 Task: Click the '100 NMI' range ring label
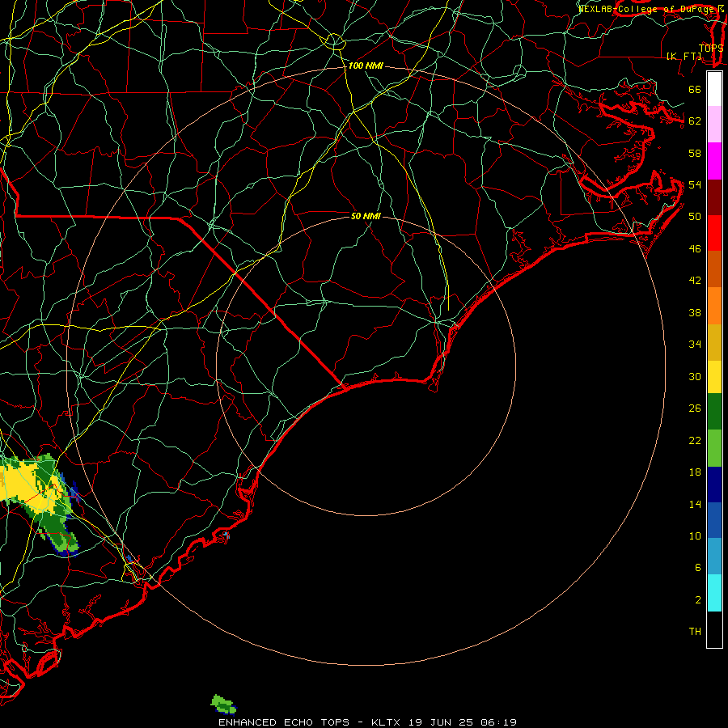[x=366, y=66]
